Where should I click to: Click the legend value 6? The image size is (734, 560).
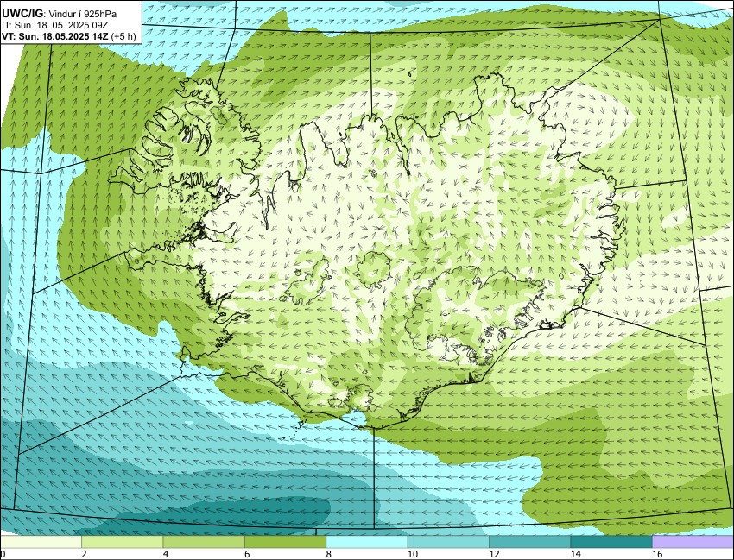(247, 554)
